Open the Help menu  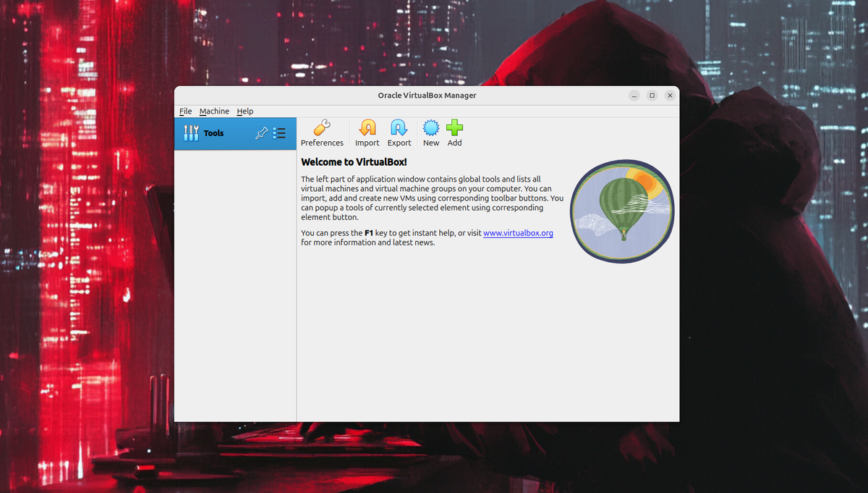[x=244, y=111]
